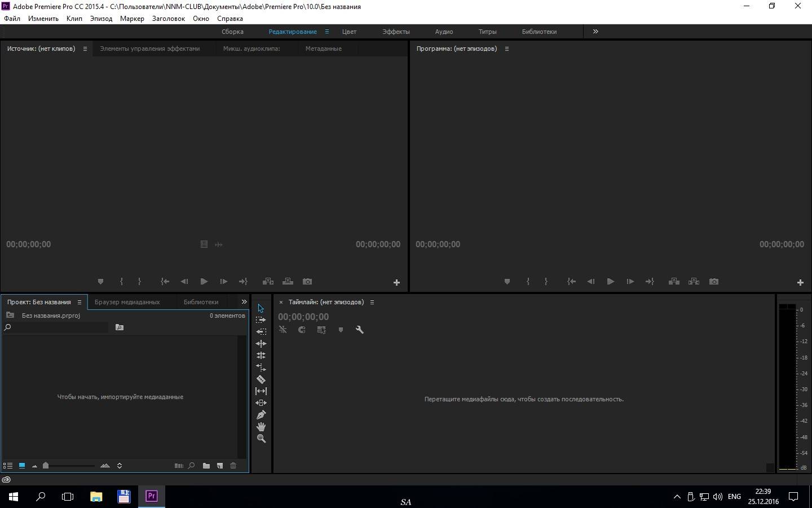
Task: Adjust the Project panel thumbnail zoom slider
Action: click(x=46, y=466)
